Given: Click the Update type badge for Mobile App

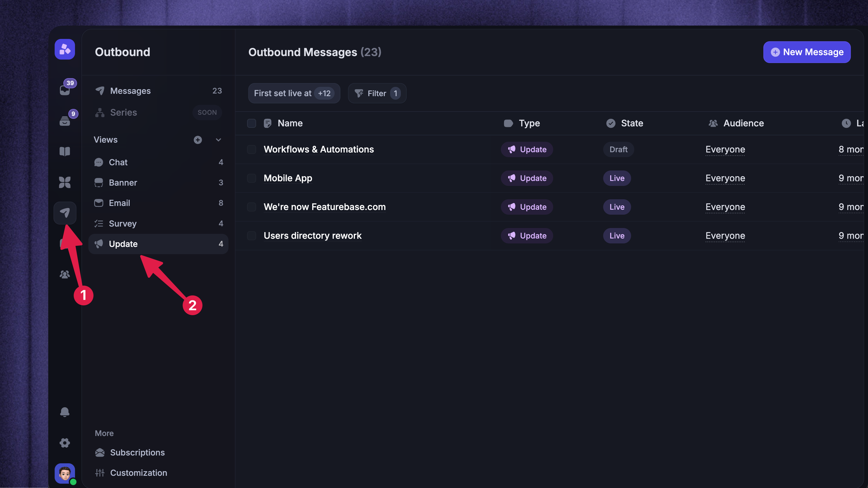Looking at the screenshot, I should tap(527, 178).
